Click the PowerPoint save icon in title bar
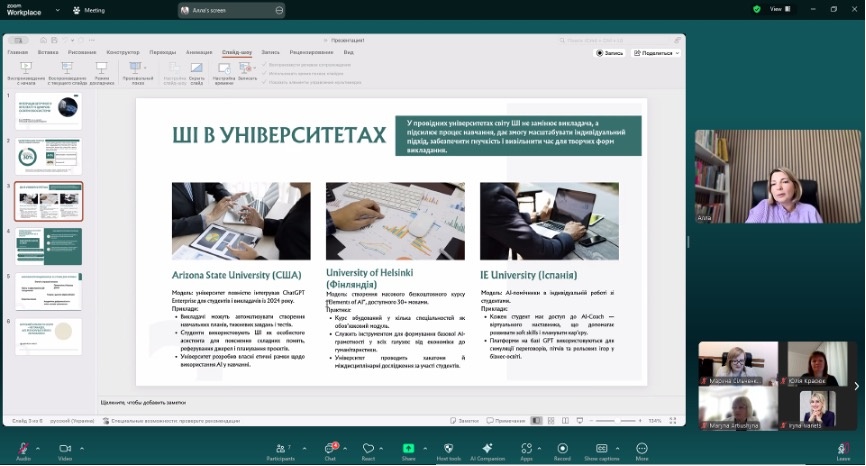This screenshot has width=866, height=466. point(54,40)
